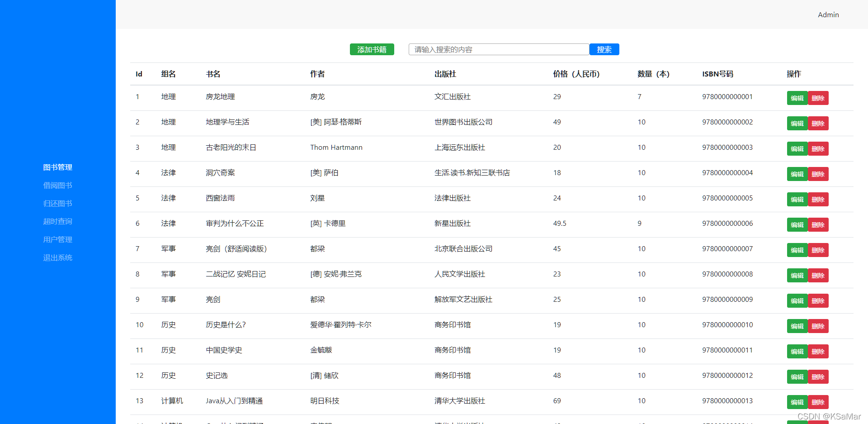Delete the 地理学与生活 row
The height and width of the screenshot is (424, 868).
click(818, 123)
